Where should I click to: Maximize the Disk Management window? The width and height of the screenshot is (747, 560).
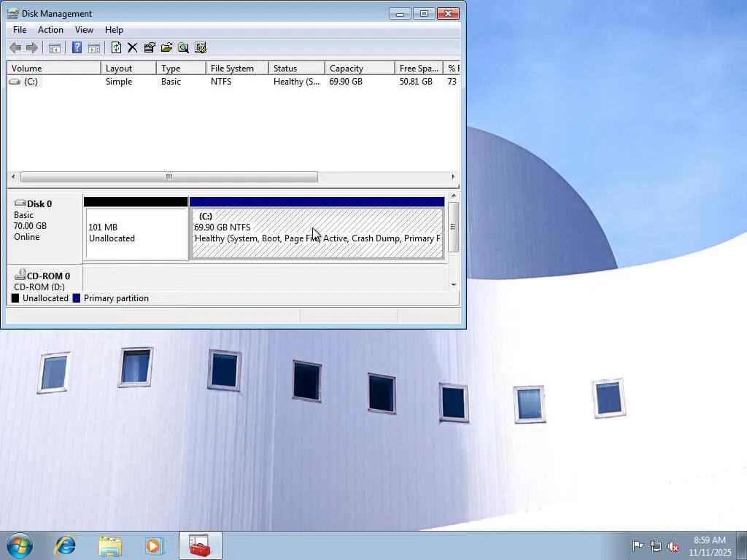point(424,14)
